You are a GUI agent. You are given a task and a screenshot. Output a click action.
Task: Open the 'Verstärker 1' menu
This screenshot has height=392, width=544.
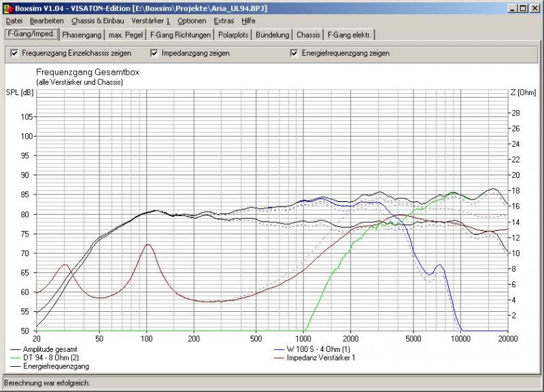[150, 20]
